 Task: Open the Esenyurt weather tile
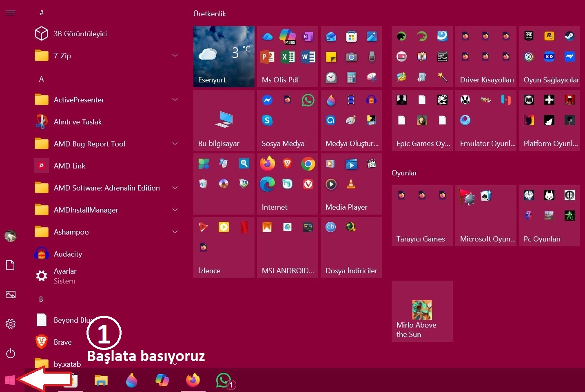[x=224, y=57]
